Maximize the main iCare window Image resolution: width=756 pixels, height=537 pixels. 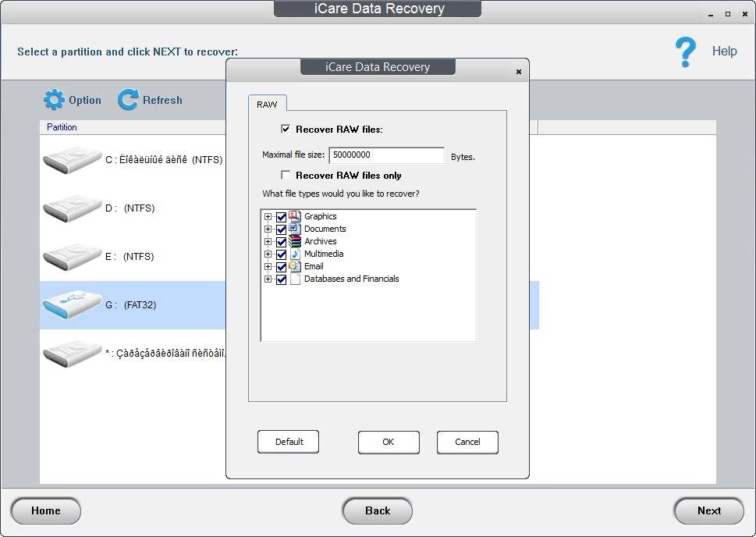click(728, 15)
